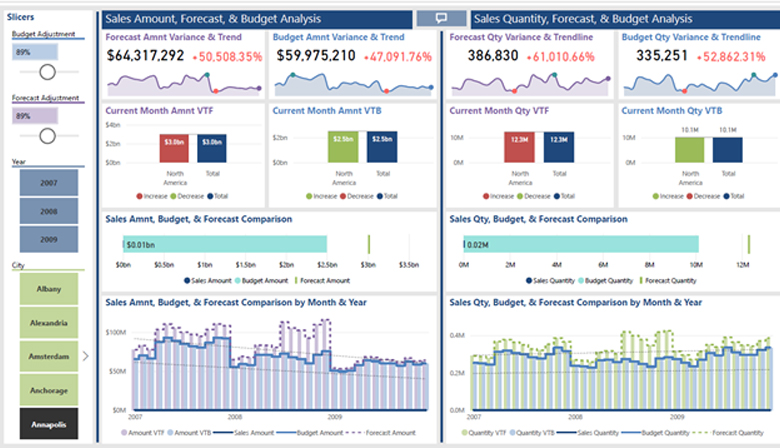Expand the City slicer chevron arrow
The image size is (780, 448).
[x=85, y=355]
